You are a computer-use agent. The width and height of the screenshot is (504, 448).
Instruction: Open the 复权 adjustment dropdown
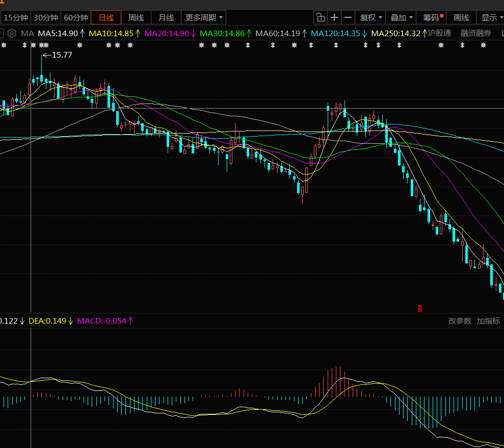(371, 18)
